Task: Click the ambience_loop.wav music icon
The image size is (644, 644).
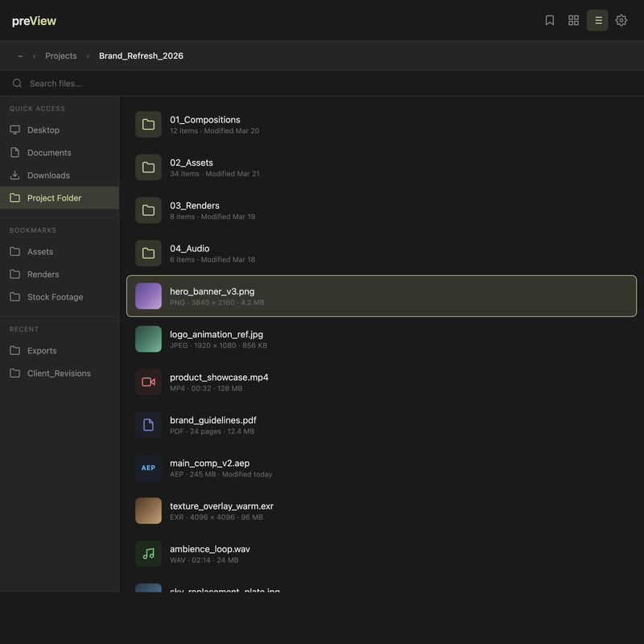Action: coord(148,554)
